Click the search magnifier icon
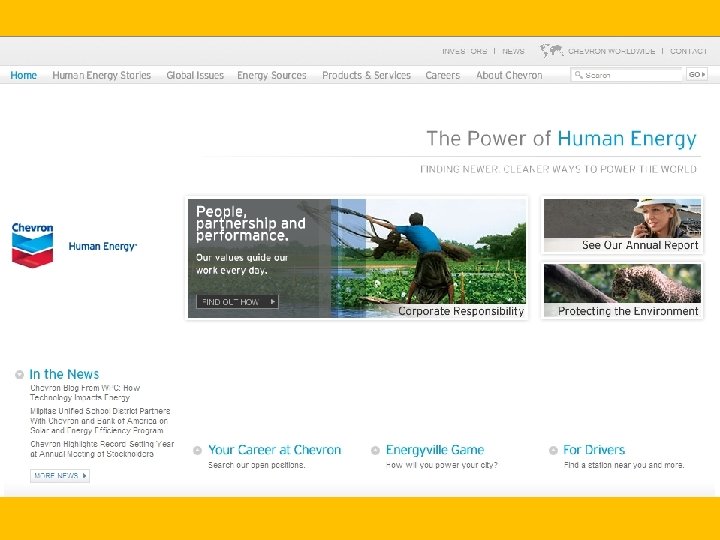The height and width of the screenshot is (540, 720). [579, 74]
